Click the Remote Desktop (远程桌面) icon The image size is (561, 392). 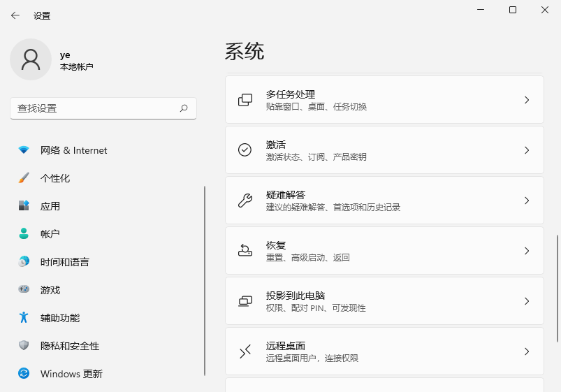(x=245, y=351)
